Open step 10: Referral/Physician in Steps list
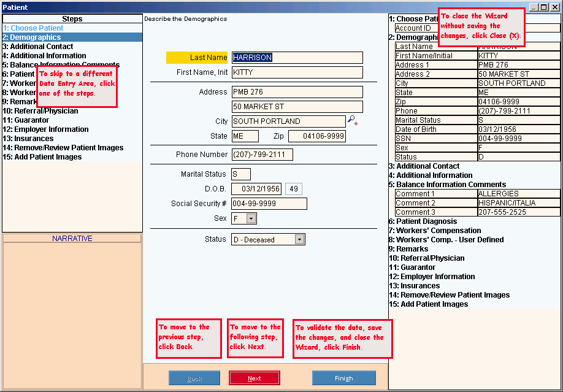563x392 pixels. pyautogui.click(x=72, y=110)
